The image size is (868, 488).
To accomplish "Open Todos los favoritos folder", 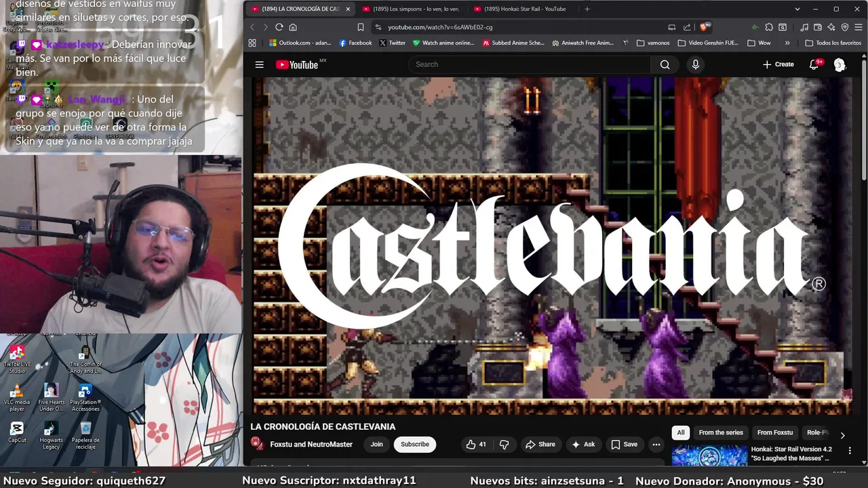I will click(x=833, y=43).
